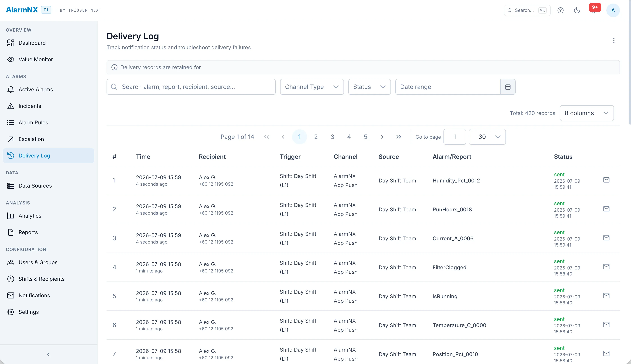631x364 pixels.
Task: Click the Humidity_Pct_0012 alarm cell
Action: [x=456, y=181]
